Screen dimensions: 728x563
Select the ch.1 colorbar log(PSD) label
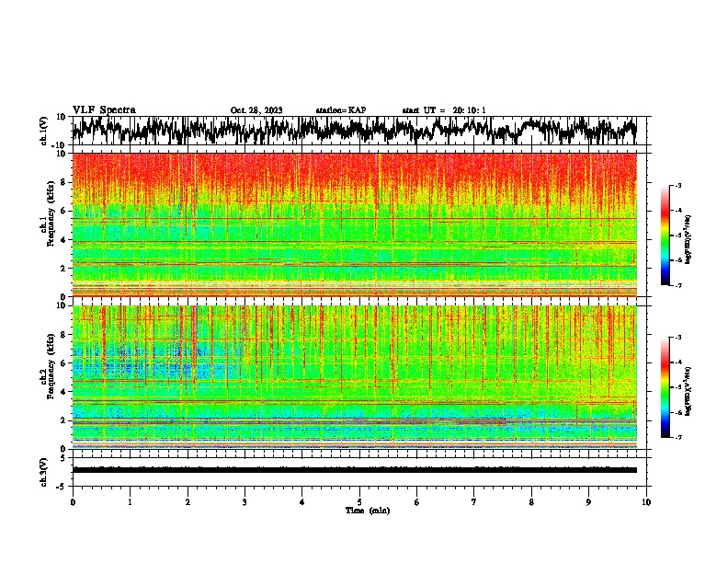tap(688, 240)
